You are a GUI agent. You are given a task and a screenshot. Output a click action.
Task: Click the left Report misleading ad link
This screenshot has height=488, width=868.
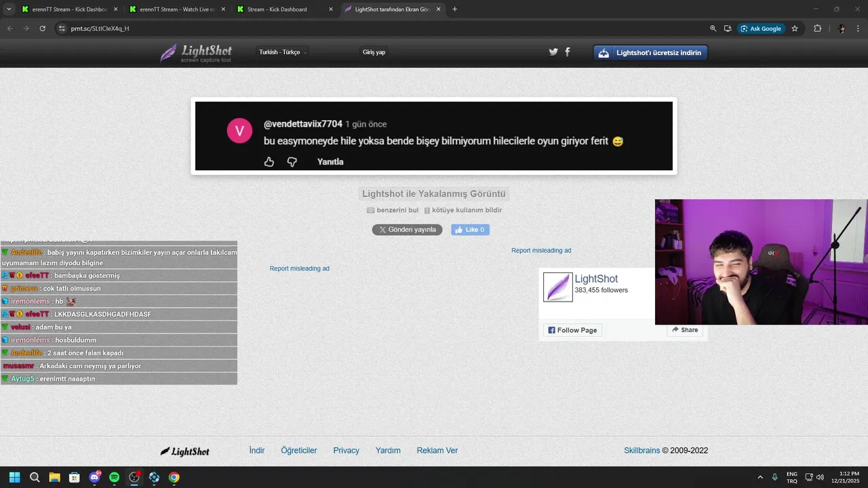(299, 268)
